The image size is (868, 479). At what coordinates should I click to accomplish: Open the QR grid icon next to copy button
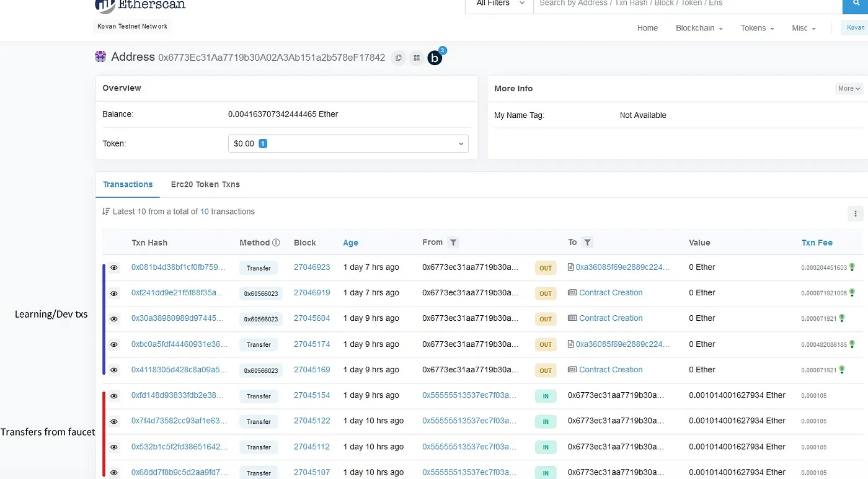416,58
